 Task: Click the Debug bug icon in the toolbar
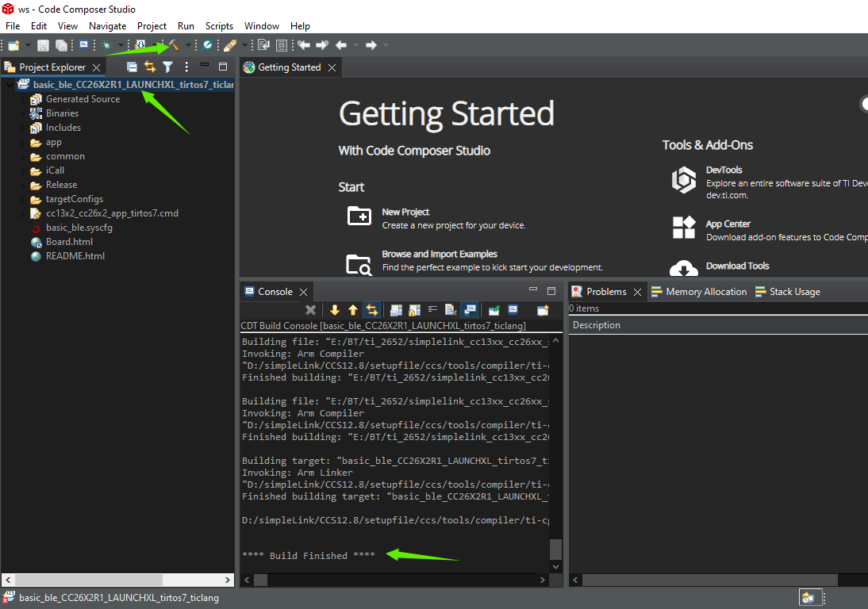point(107,45)
